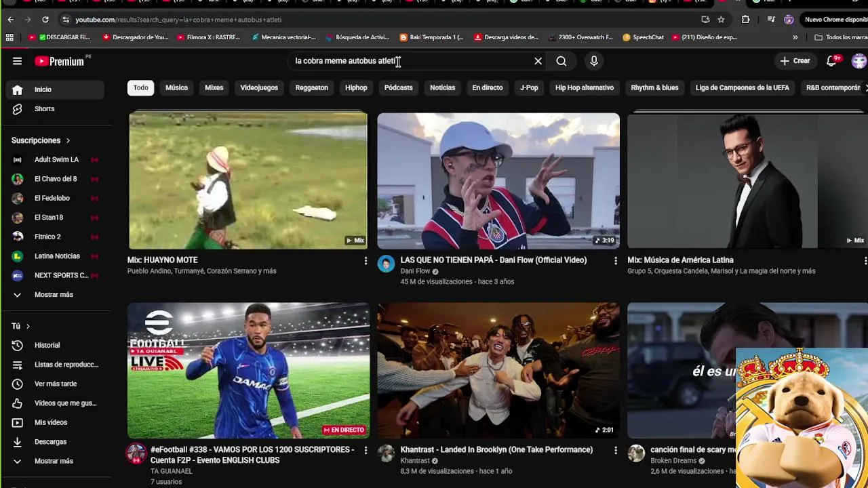Open Ver más tarde

click(56, 384)
